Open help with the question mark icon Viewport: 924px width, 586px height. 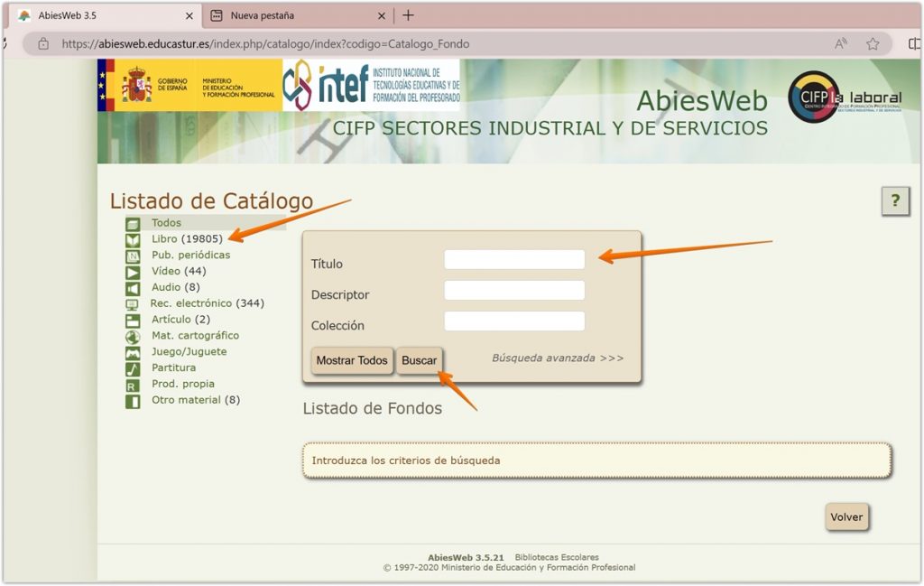(x=894, y=201)
